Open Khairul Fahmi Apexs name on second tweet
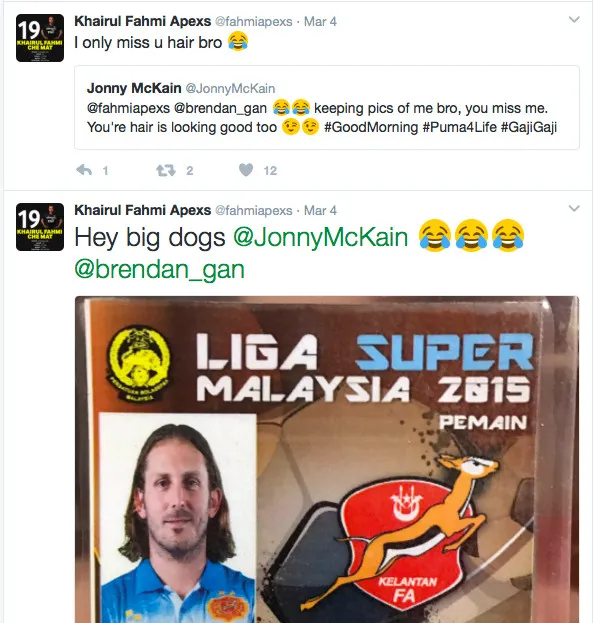The height and width of the screenshot is (623, 593). (x=143, y=210)
